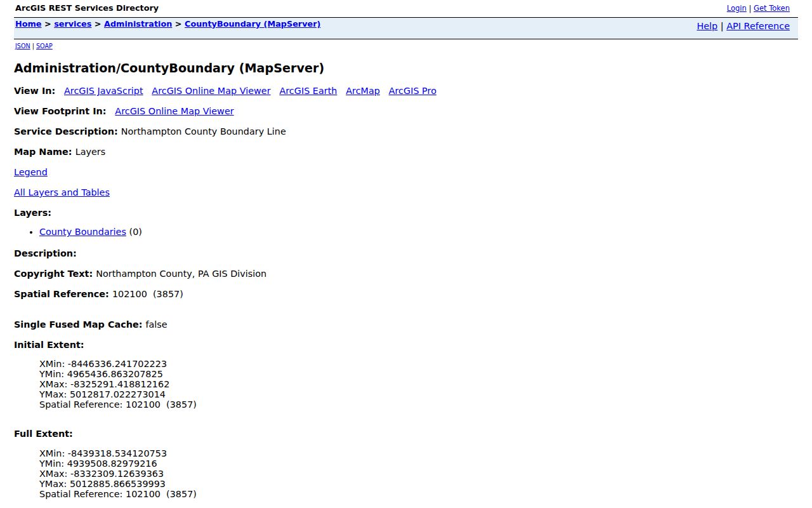Open the API Reference link
Image resolution: width=812 pixels, height=508 pixels.
[758, 26]
